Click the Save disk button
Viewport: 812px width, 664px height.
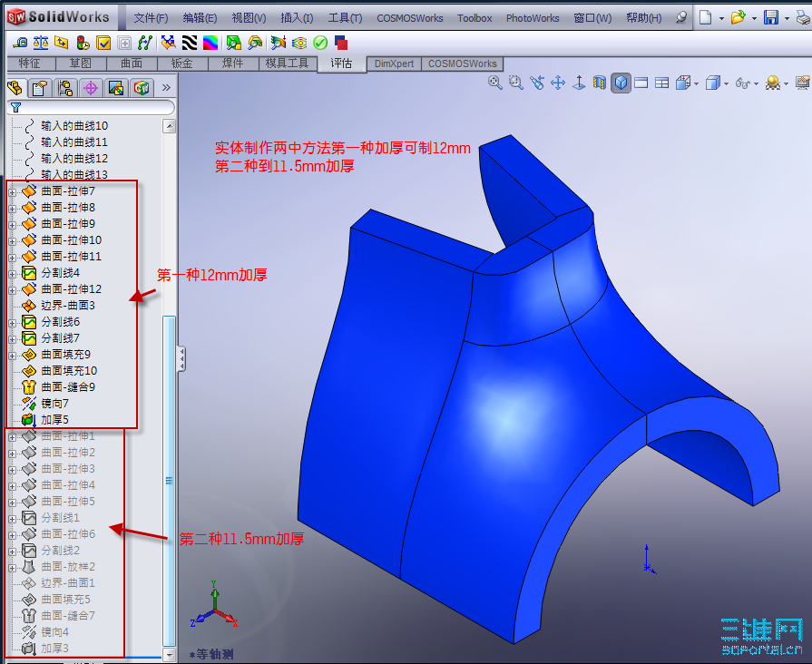click(771, 17)
